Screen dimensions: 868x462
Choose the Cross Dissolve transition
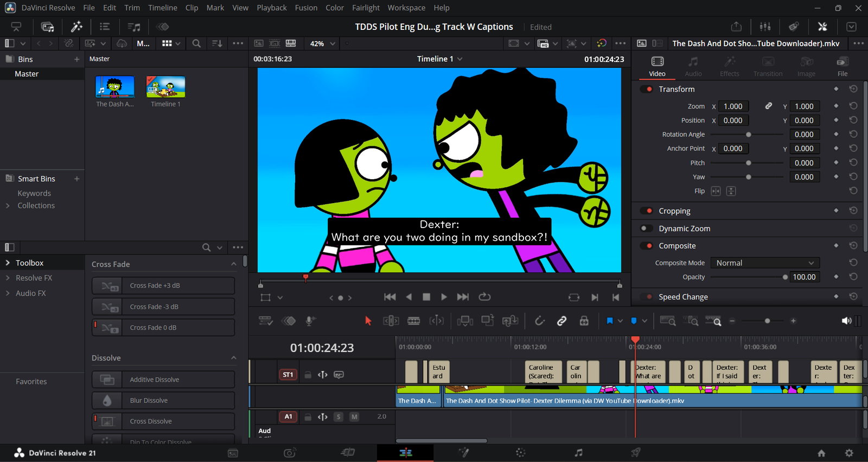(x=163, y=421)
